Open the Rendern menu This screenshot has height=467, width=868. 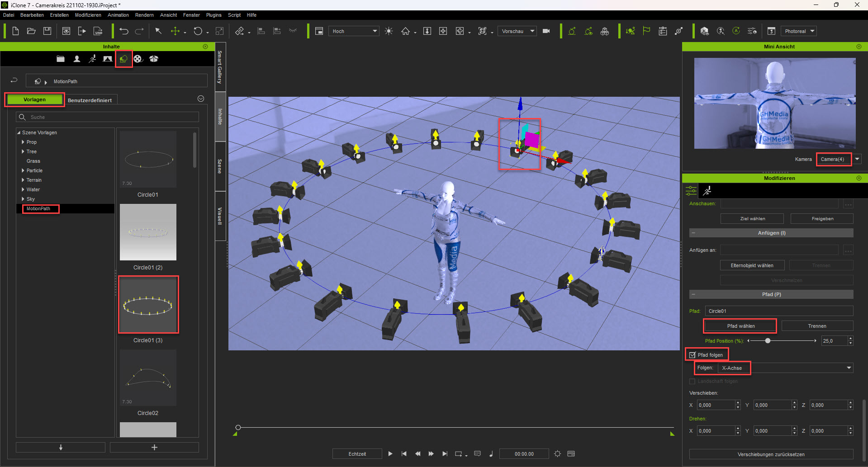pyautogui.click(x=144, y=15)
